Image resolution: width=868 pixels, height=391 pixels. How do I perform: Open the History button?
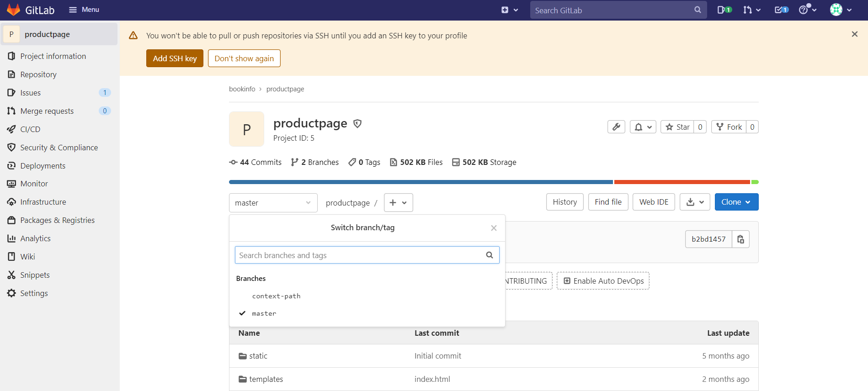click(x=565, y=202)
